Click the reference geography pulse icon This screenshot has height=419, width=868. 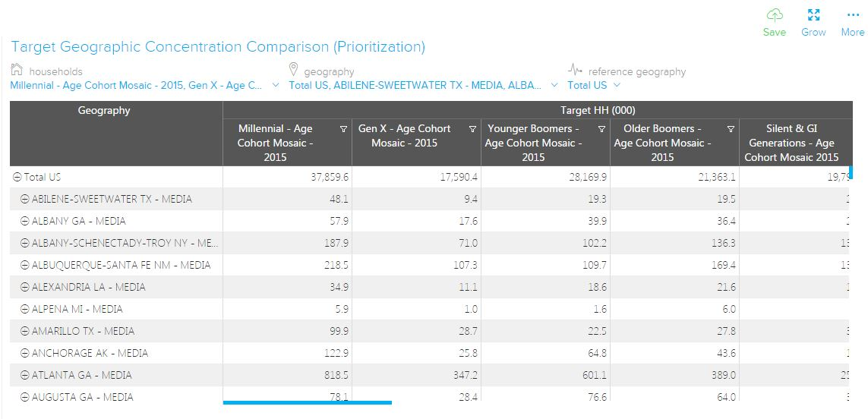tap(575, 70)
